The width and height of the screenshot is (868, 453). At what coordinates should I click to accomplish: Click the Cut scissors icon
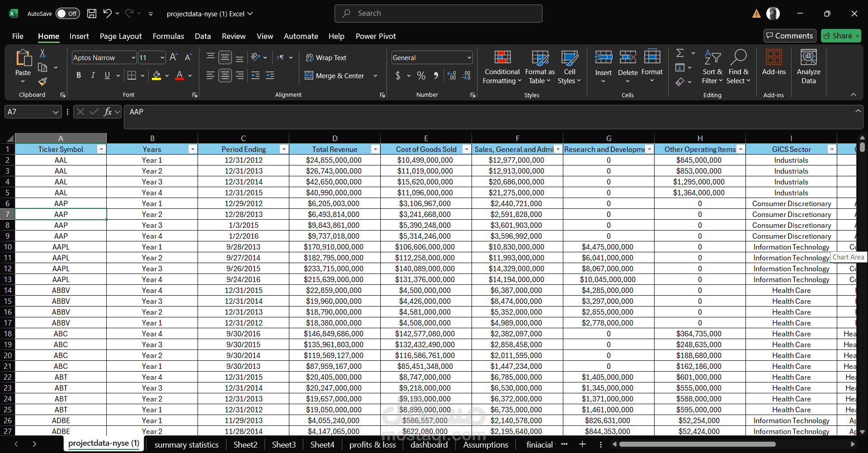[x=42, y=53]
